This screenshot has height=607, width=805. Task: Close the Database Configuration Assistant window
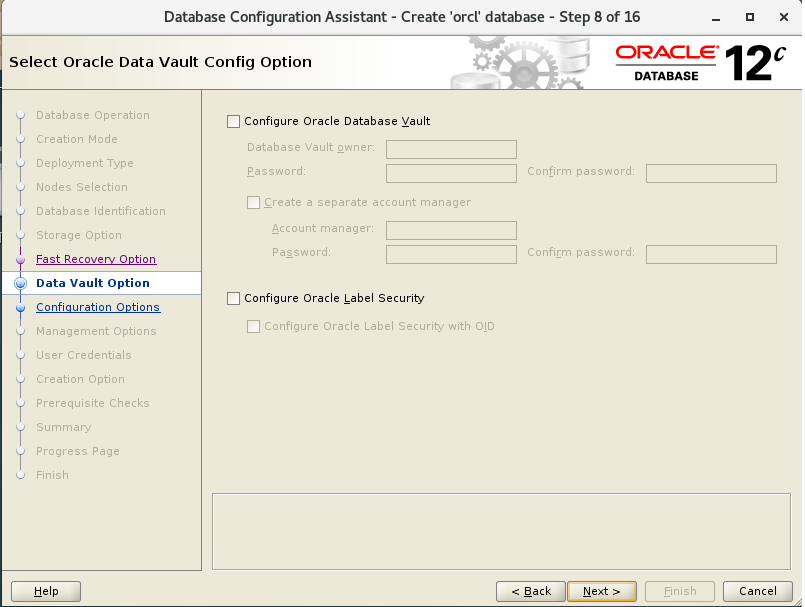tap(784, 17)
